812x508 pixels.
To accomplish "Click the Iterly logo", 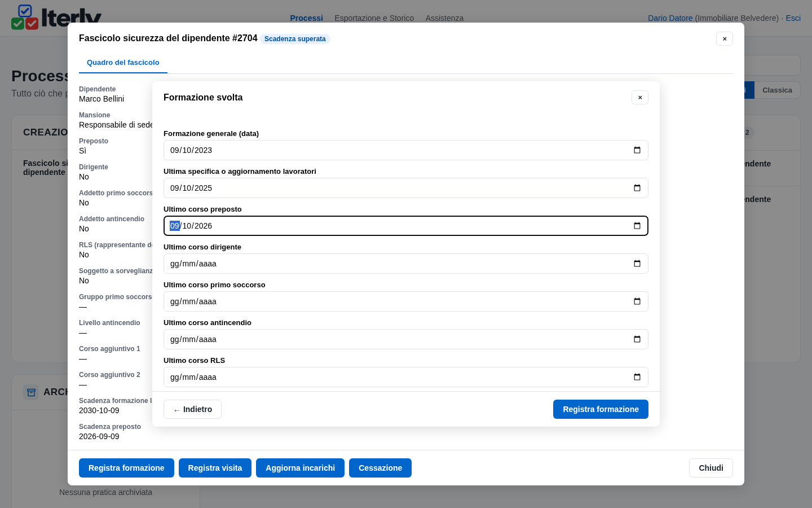I will (56, 17).
